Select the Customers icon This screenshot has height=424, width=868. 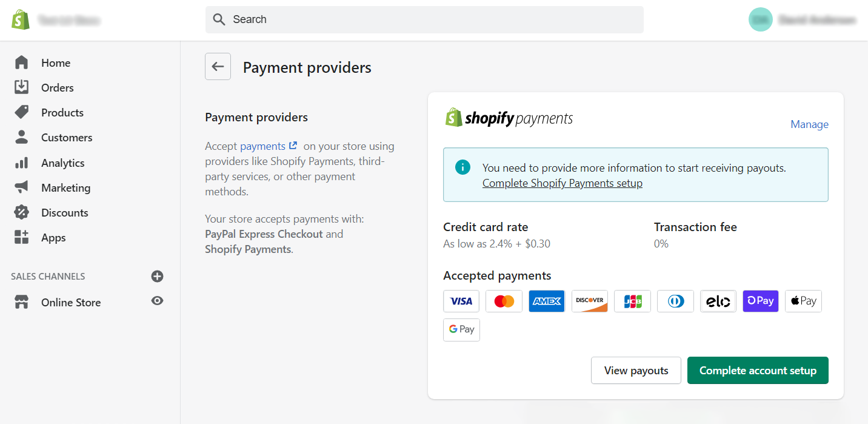(22, 137)
